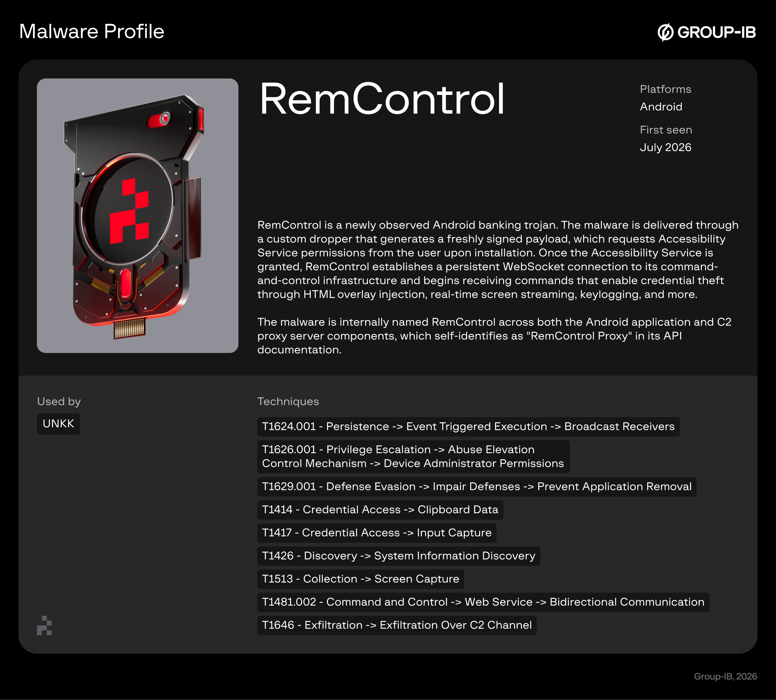Click the Malware Profile heading
This screenshot has width=776, height=700.
tap(92, 31)
